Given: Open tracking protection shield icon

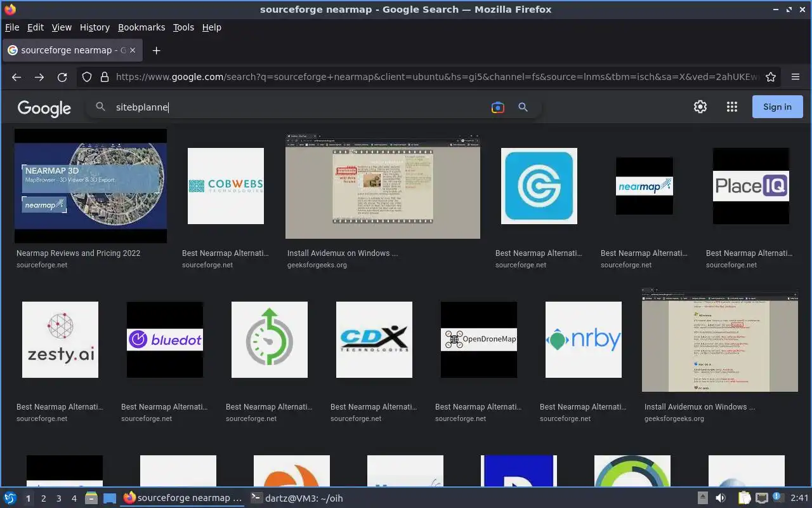Looking at the screenshot, I should pyautogui.click(x=88, y=77).
